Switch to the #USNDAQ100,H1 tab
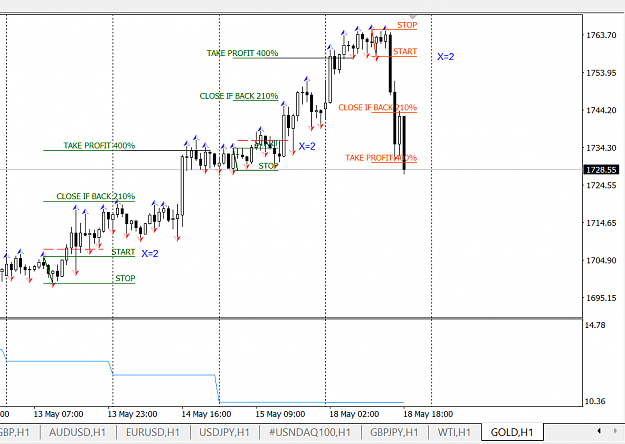625x444 pixels. [310, 432]
